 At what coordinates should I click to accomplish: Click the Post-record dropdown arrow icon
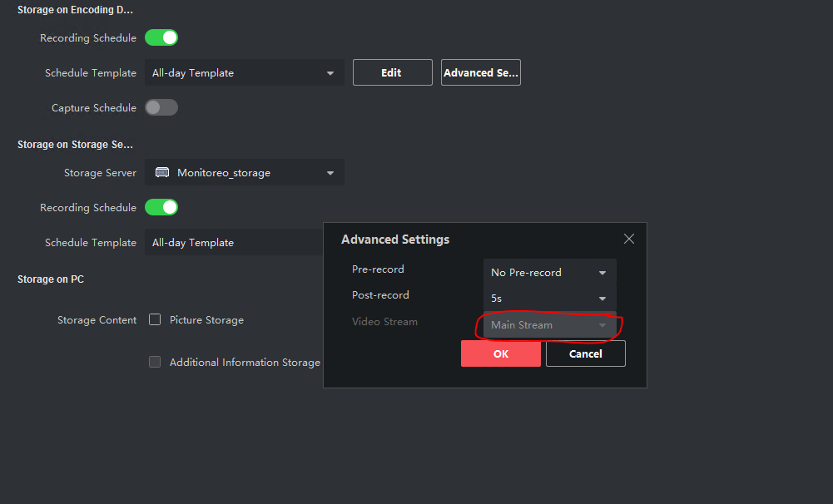tap(602, 299)
